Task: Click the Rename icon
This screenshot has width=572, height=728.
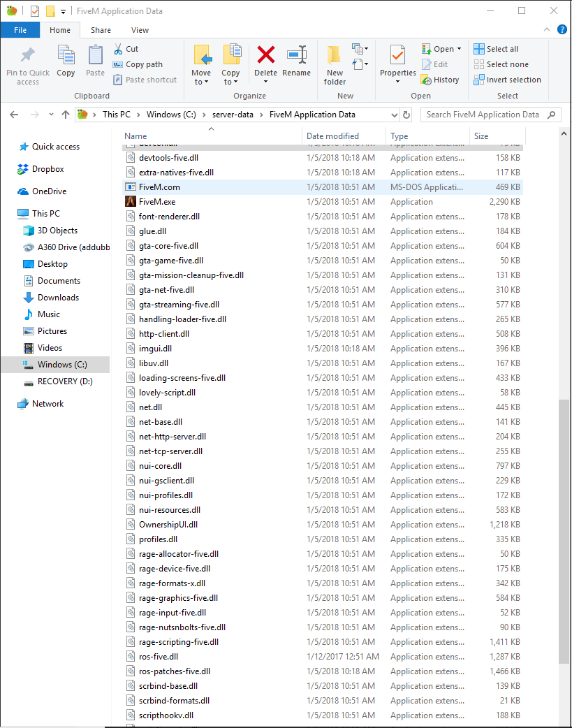Action: tap(297, 54)
